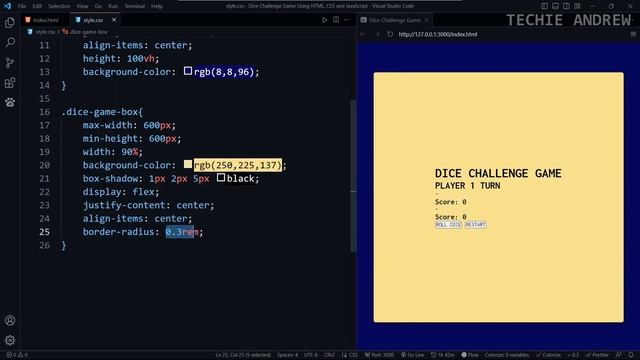The width and height of the screenshot is (640, 360).
Task: Click errors and warnings status indicator
Action: click(17, 355)
